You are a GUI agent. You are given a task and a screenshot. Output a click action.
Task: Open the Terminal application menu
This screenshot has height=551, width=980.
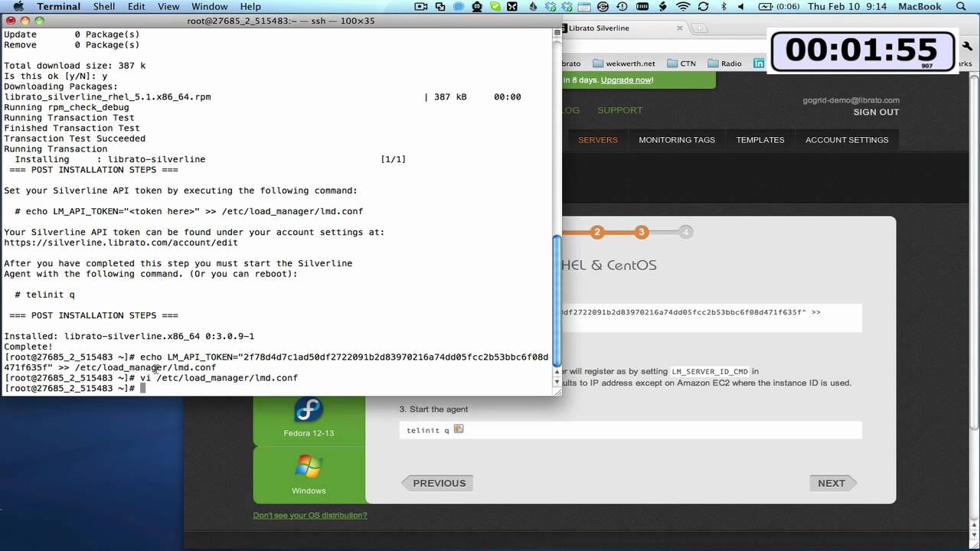coord(58,7)
